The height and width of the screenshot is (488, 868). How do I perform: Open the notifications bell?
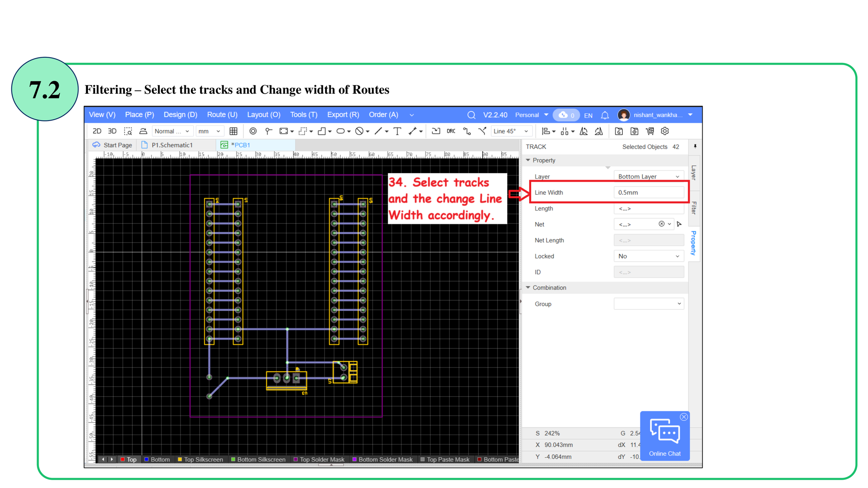coord(605,115)
